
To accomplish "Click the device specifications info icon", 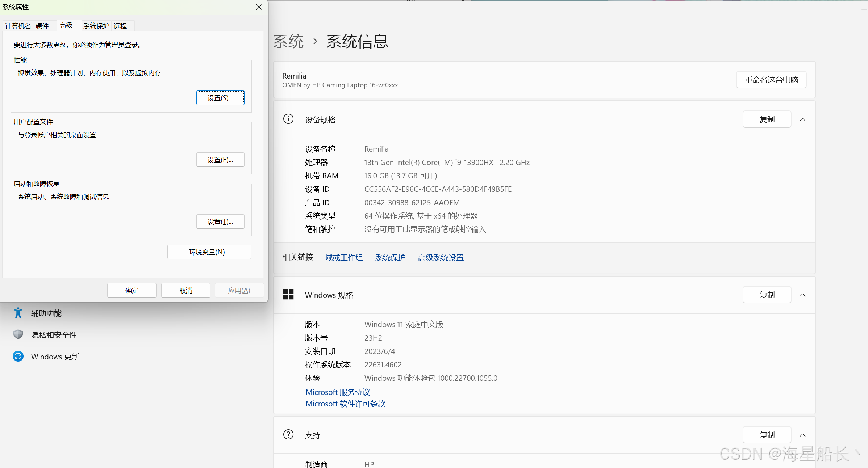I will click(x=288, y=119).
